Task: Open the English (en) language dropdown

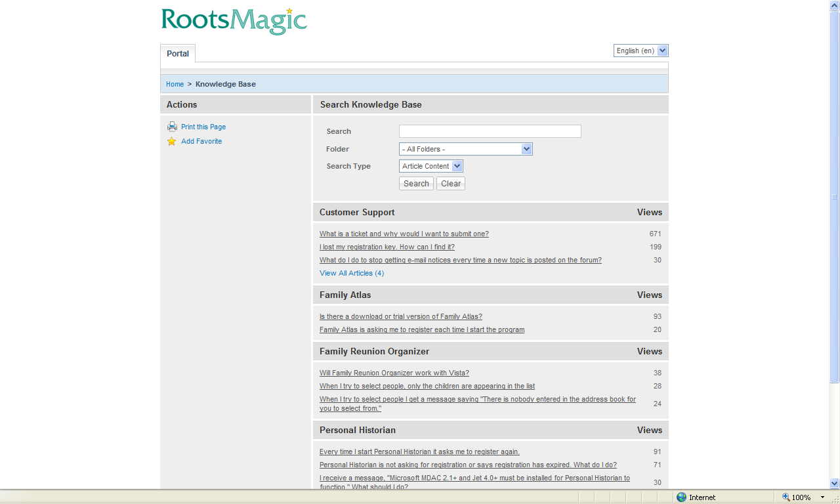Action: click(x=640, y=51)
